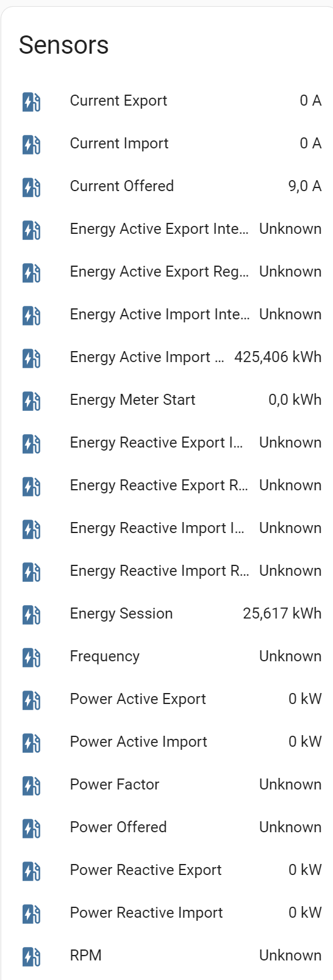Open the Current Import sensor entry
Screen dimensions: 333x980
tap(167, 143)
